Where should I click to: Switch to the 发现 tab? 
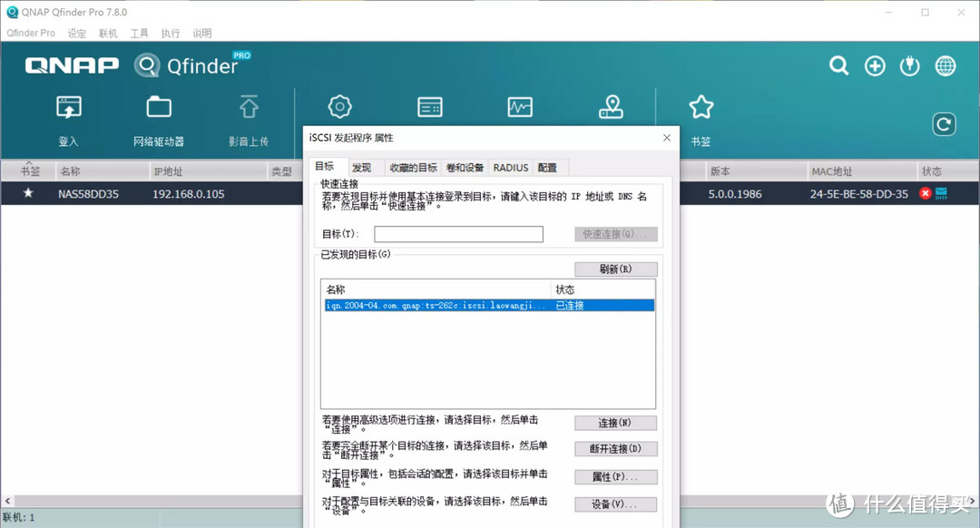(362, 168)
